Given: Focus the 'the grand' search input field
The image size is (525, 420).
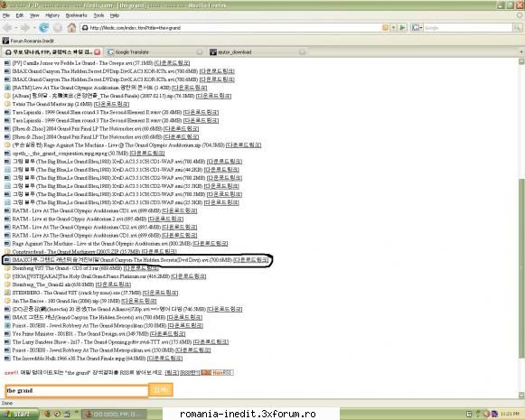Looking at the screenshot, I should [x=77, y=390].
